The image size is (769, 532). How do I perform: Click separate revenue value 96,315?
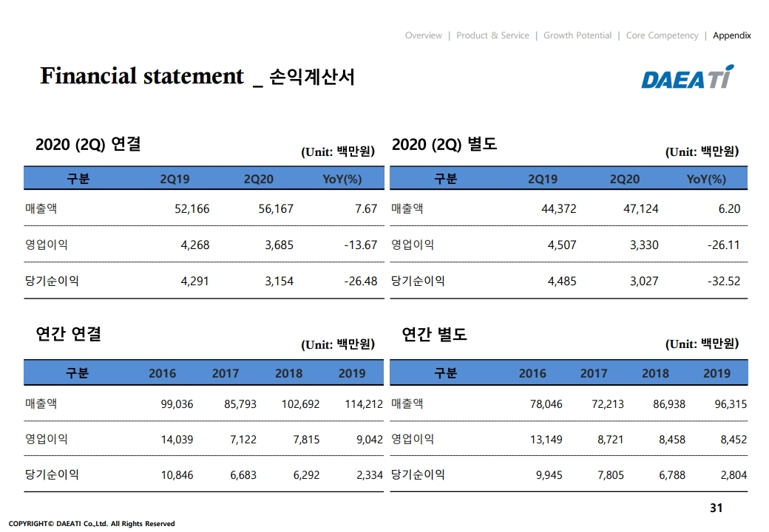(x=731, y=404)
